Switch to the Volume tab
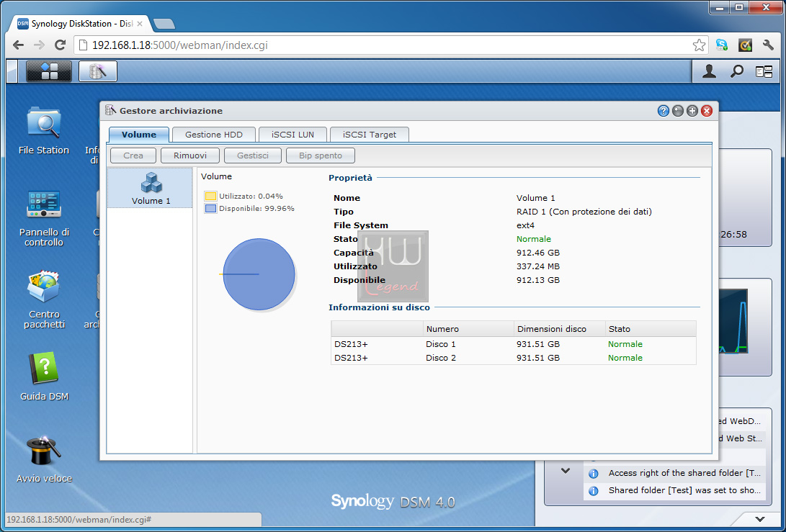This screenshot has width=786, height=532. [x=139, y=134]
